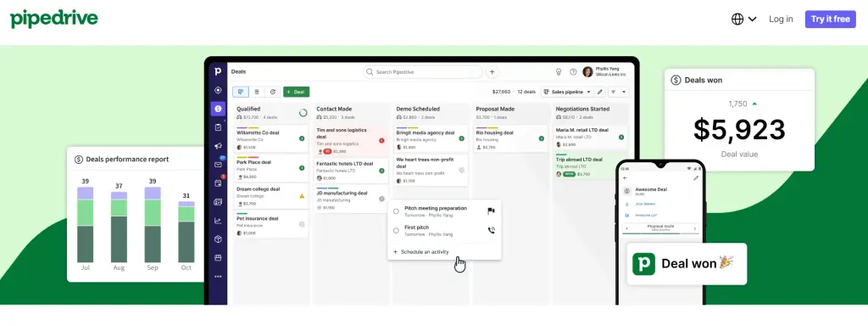
Task: Click the Log in link
Action: (x=781, y=19)
